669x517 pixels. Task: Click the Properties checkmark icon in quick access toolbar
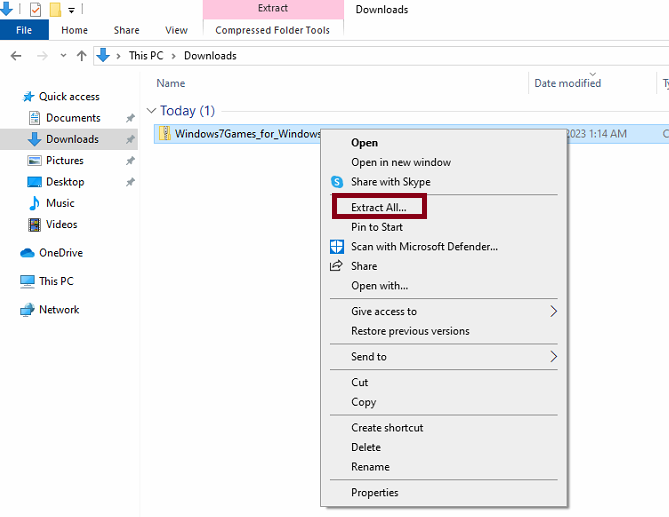pyautogui.click(x=35, y=9)
